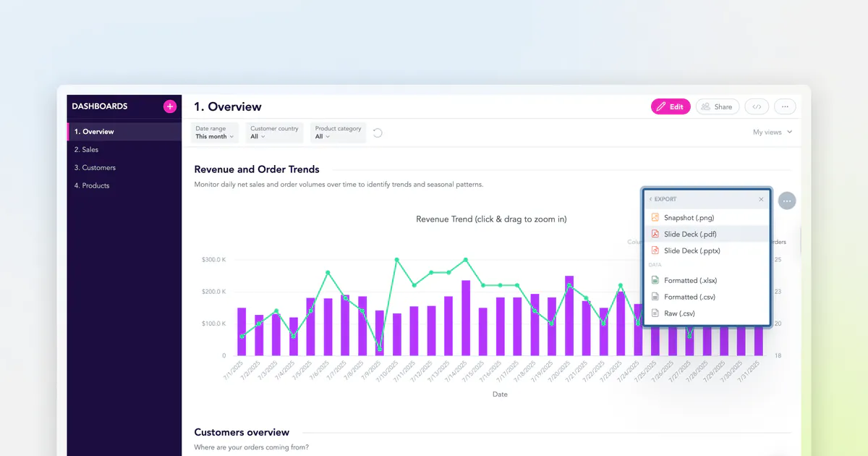Go back from the Export menu
868x456 pixels.
point(650,199)
